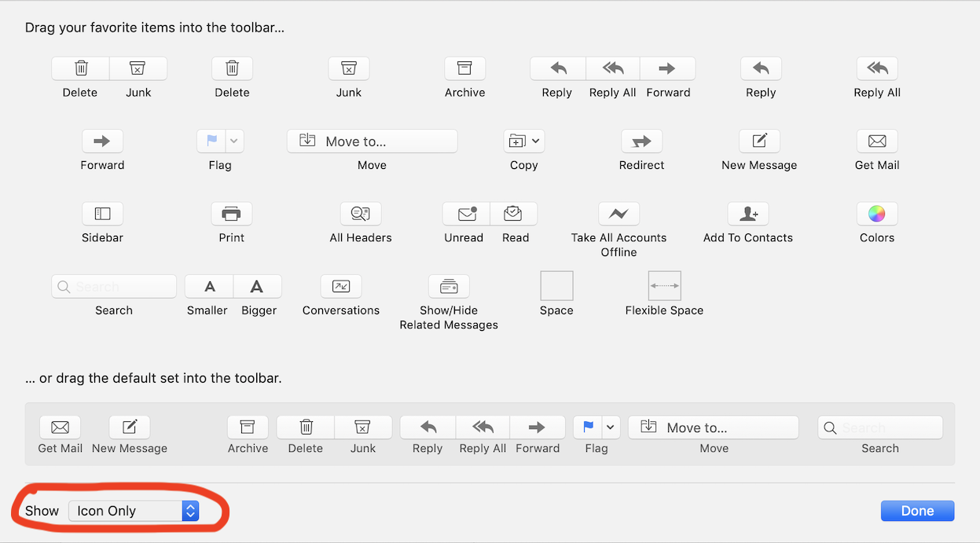Click the Unread envelope icon
Screen dimensions: 980x543
(464, 213)
